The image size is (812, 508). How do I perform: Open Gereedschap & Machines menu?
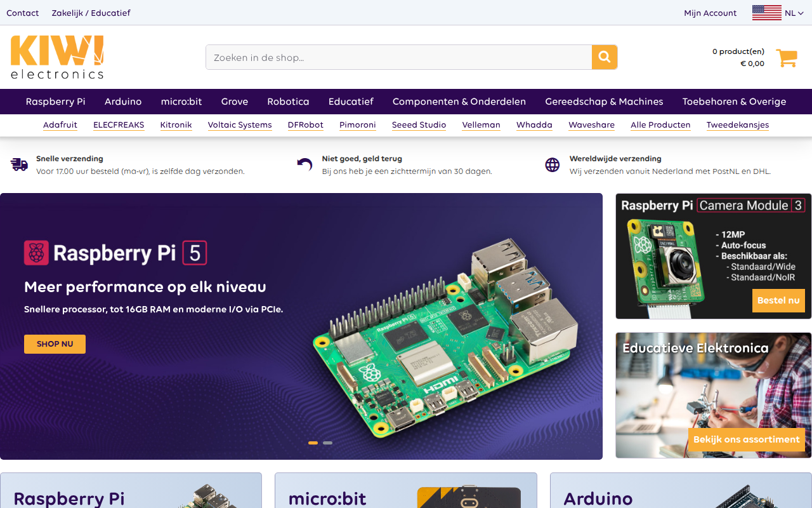(x=604, y=102)
